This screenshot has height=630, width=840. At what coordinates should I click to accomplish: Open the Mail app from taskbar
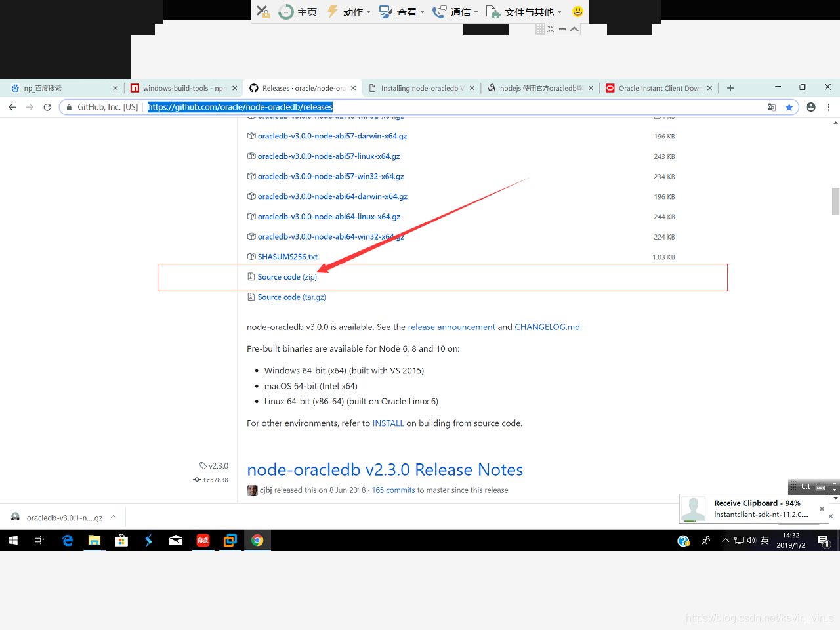(176, 541)
